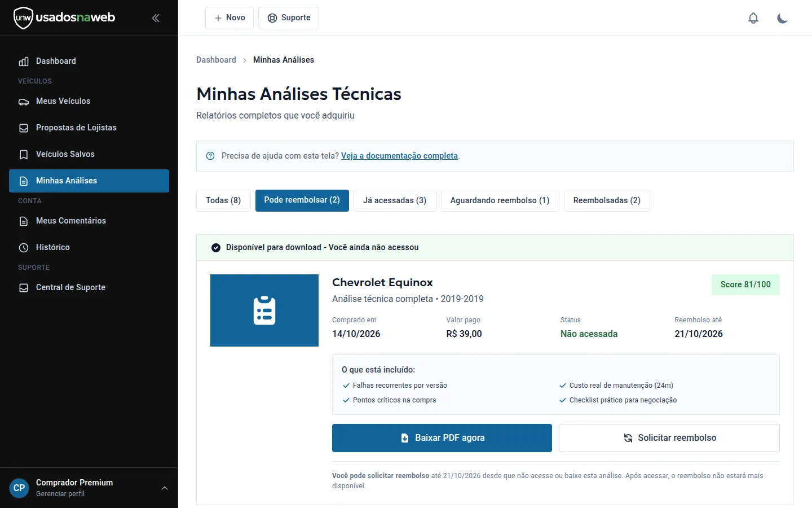The image size is (812, 508).
Task: Open Veículos Salvos in sidebar
Action: pos(89,154)
